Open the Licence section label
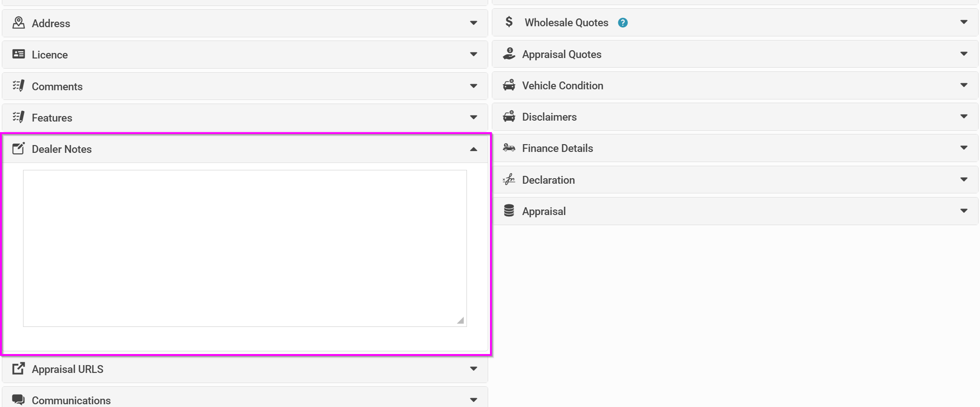Viewport: 980px width, 407px height. (50, 55)
